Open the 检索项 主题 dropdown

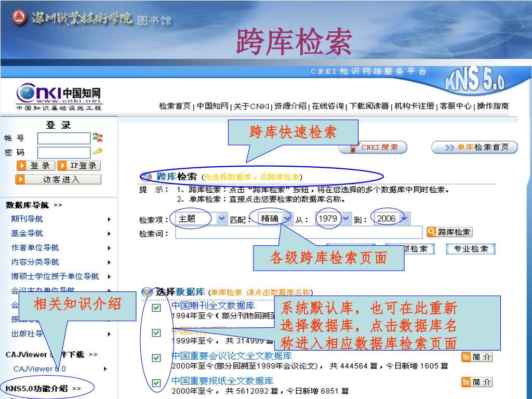pyautogui.click(x=221, y=219)
